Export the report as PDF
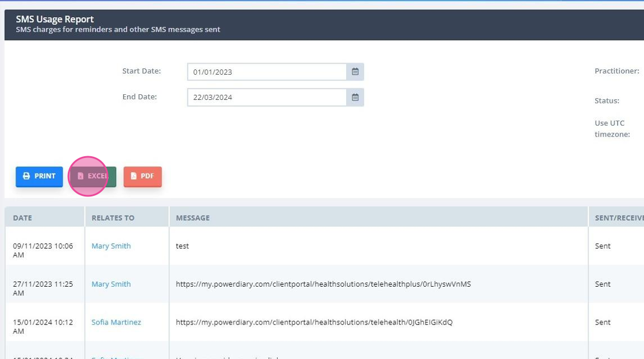This screenshot has height=359, width=644. [x=143, y=176]
